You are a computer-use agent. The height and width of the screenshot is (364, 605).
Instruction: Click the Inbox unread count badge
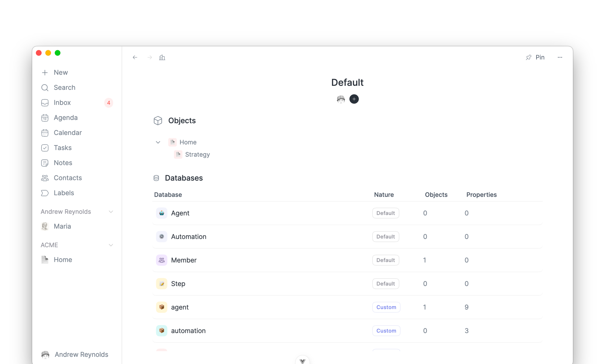[109, 103]
